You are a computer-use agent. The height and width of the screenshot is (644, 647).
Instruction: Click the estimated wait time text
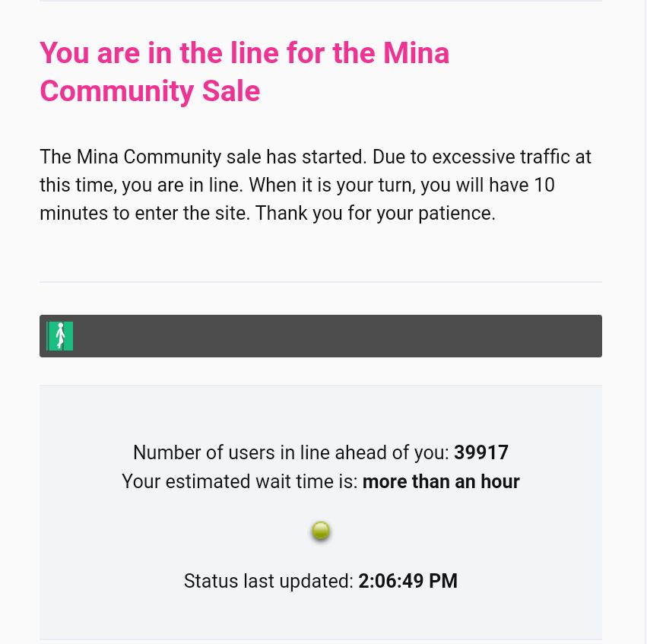pos(321,481)
